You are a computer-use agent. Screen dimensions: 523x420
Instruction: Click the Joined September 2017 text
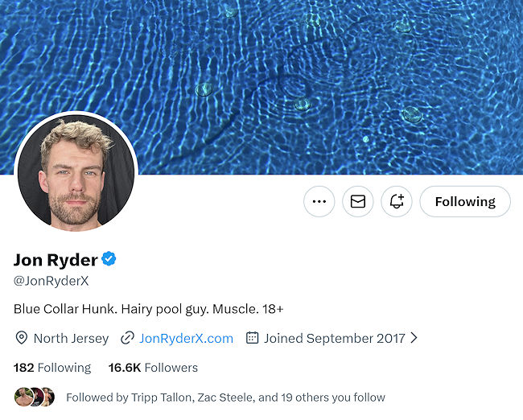point(334,338)
